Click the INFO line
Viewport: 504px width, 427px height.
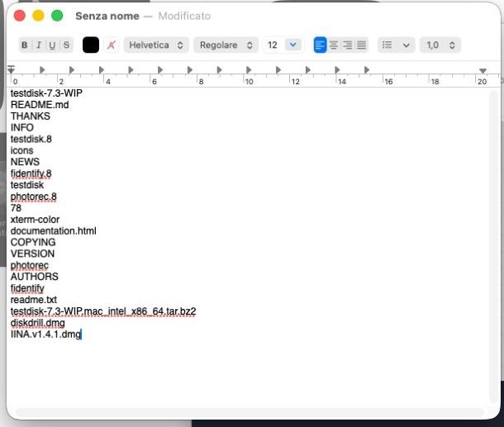[22, 127]
